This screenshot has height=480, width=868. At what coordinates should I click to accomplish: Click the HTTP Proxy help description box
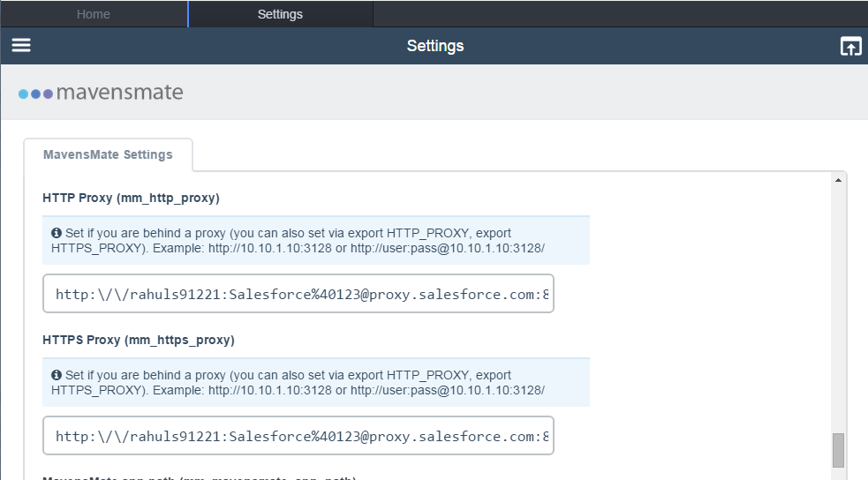coord(316,241)
